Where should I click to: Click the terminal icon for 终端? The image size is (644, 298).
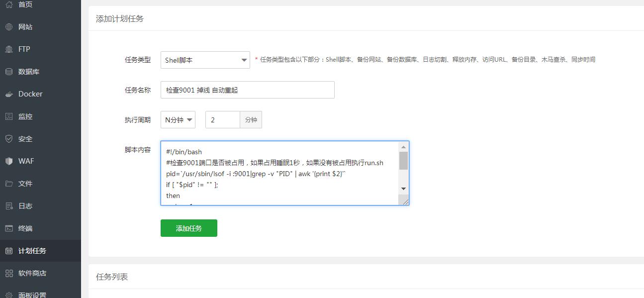click(x=9, y=228)
